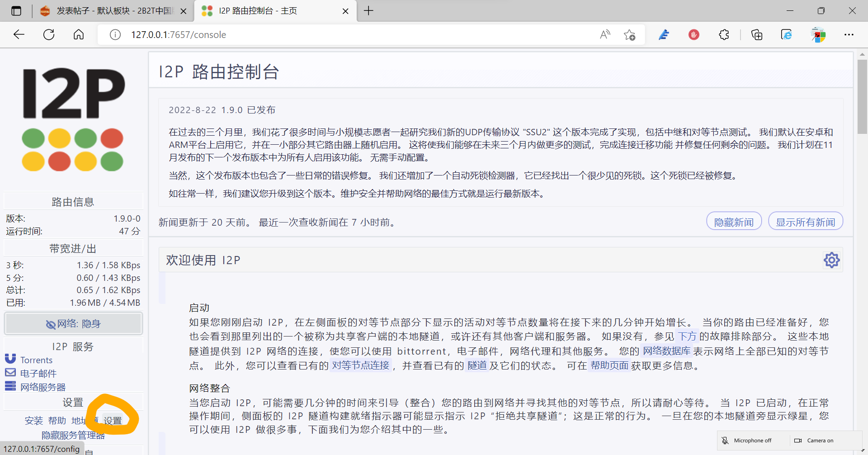Click the I2P 路由控制台 page title
This screenshot has height=455, width=868.
coord(219,71)
